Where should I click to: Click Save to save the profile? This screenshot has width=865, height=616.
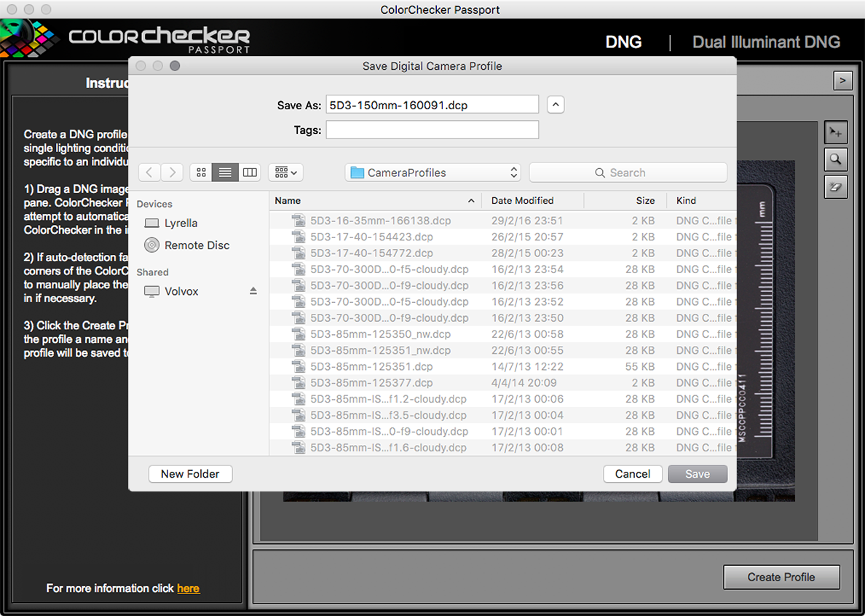(698, 474)
